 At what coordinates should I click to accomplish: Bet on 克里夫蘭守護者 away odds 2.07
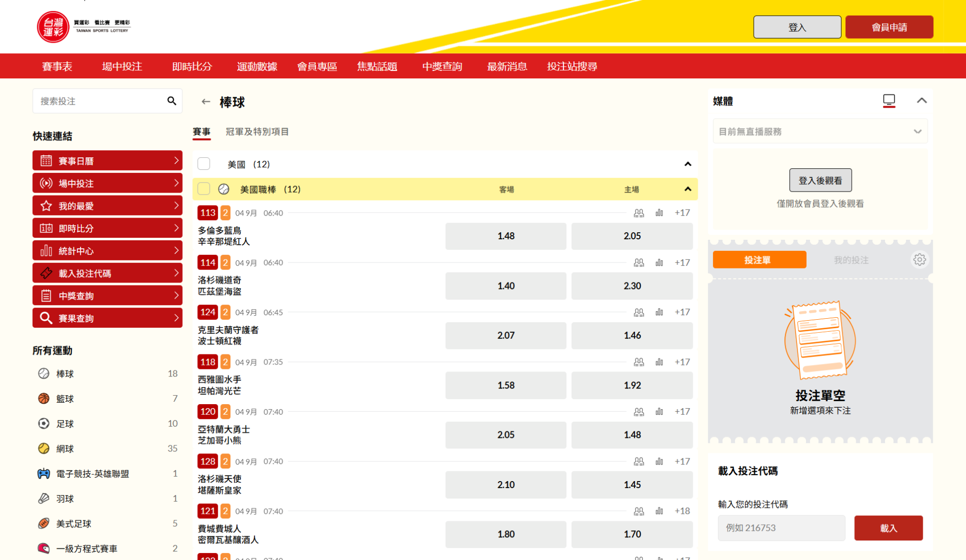click(506, 336)
